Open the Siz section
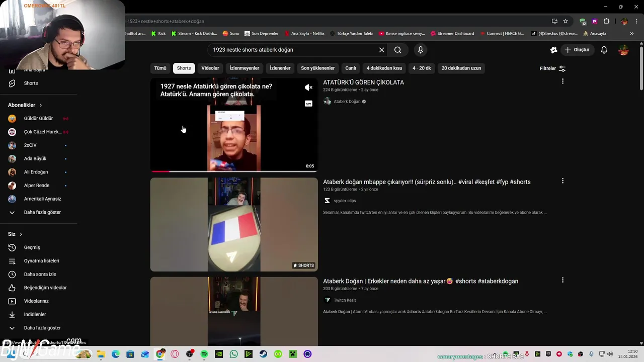This screenshot has width=644, height=362. click(15, 234)
